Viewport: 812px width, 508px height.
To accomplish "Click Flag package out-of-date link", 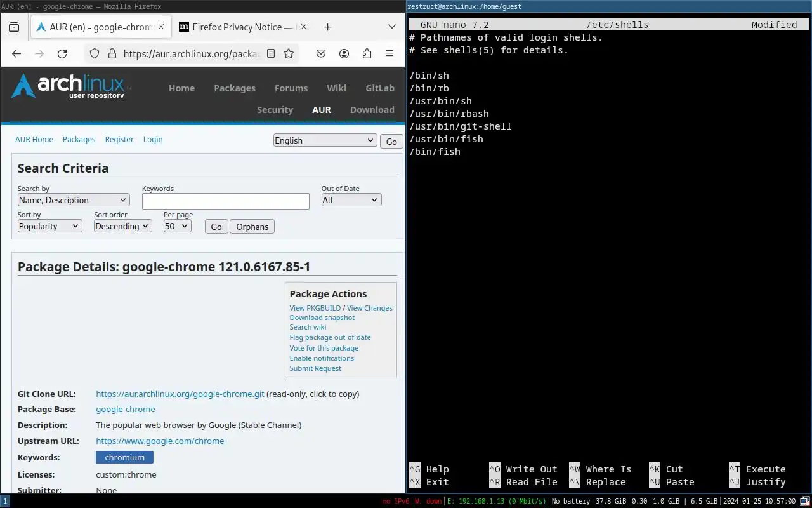I will point(330,337).
